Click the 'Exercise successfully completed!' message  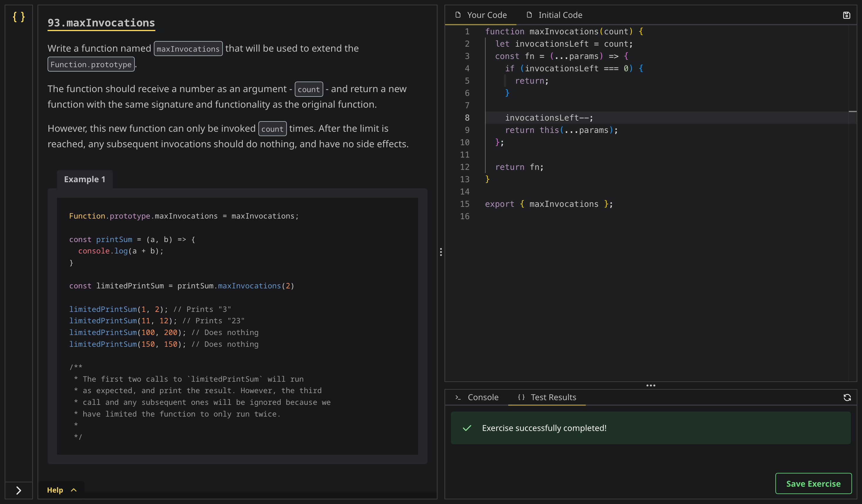[544, 428]
